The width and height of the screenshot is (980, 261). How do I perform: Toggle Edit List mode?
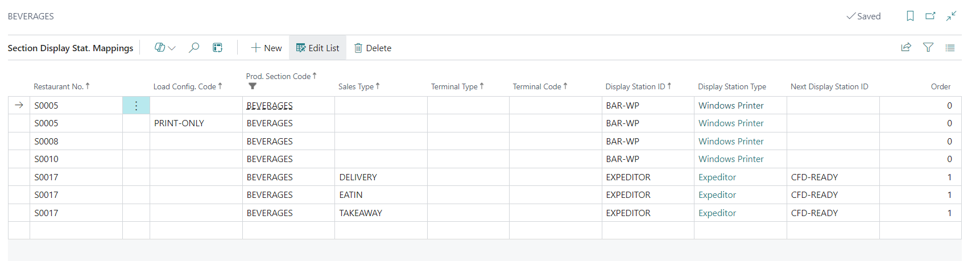point(317,48)
